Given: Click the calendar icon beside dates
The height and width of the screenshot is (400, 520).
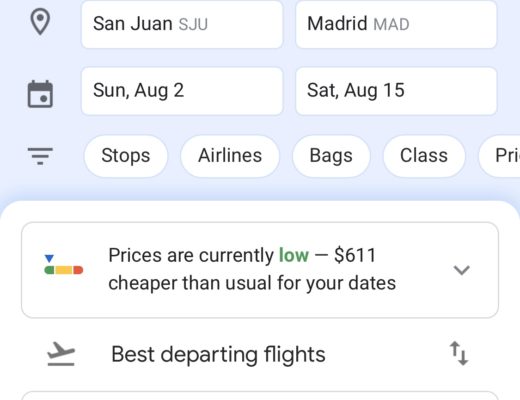Looking at the screenshot, I should click(x=40, y=94).
